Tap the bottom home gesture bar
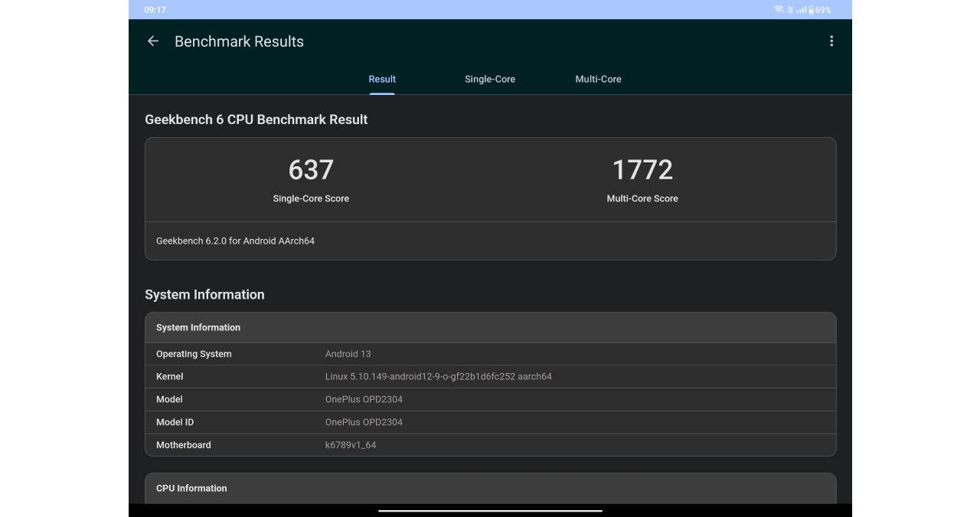The image size is (980, 517). tap(490, 510)
